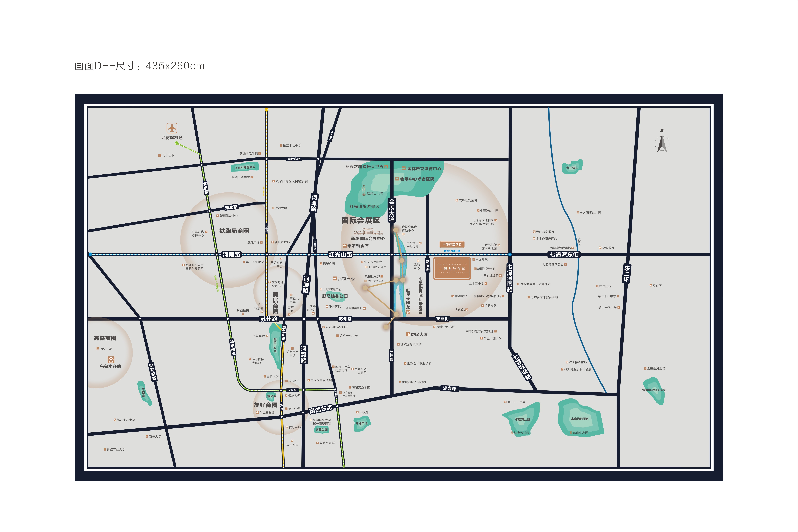
Task: Click the 友好商圈 district label
Action: point(266,405)
